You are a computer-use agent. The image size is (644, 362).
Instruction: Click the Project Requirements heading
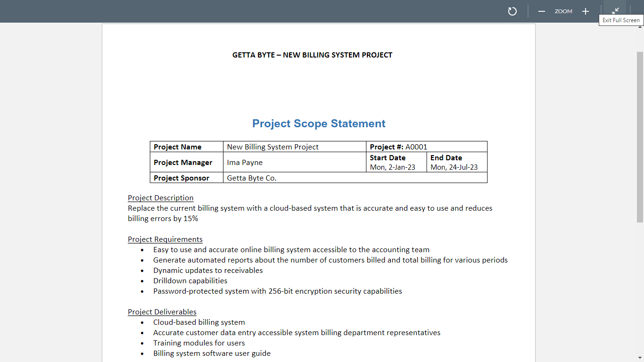pyautogui.click(x=165, y=239)
